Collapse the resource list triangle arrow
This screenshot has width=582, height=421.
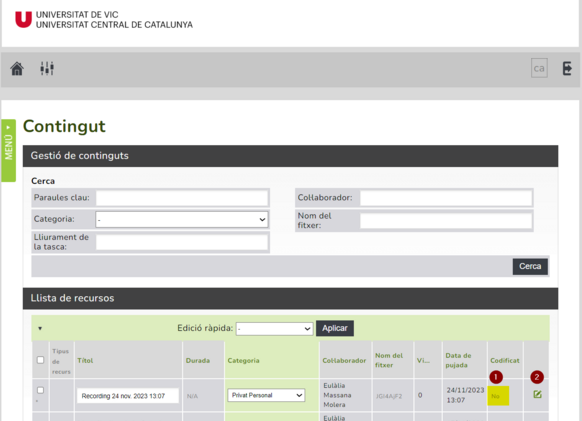click(40, 328)
